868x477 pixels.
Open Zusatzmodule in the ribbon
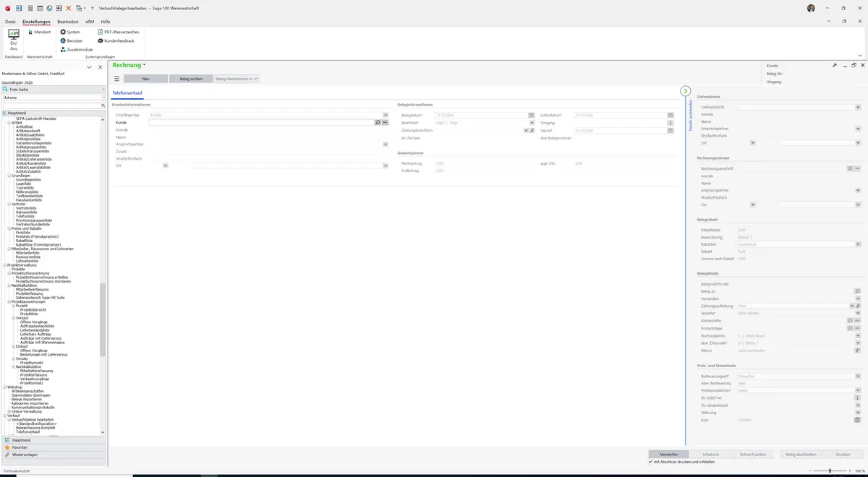click(77, 50)
